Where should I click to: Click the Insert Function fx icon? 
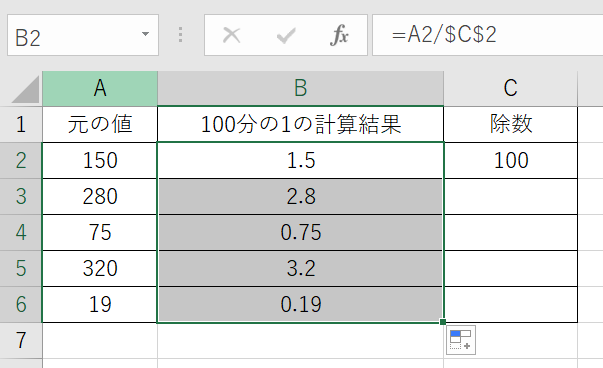click(339, 35)
